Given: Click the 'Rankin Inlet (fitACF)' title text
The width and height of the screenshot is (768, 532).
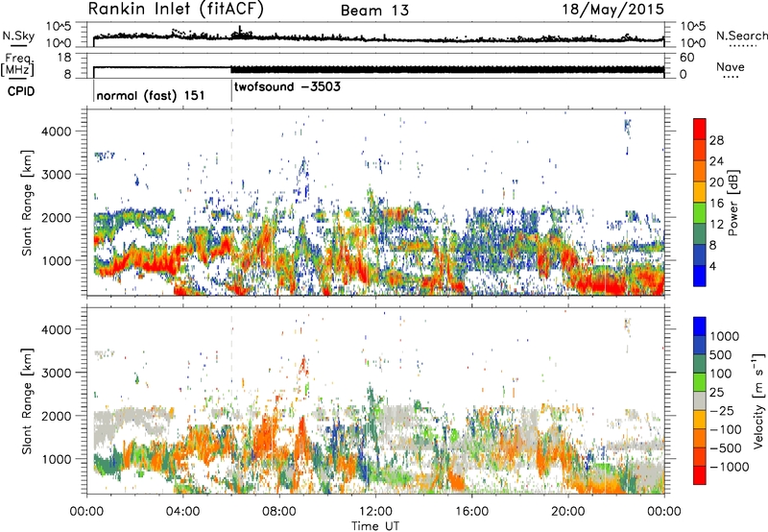Looking at the screenshot, I should point(176,10).
